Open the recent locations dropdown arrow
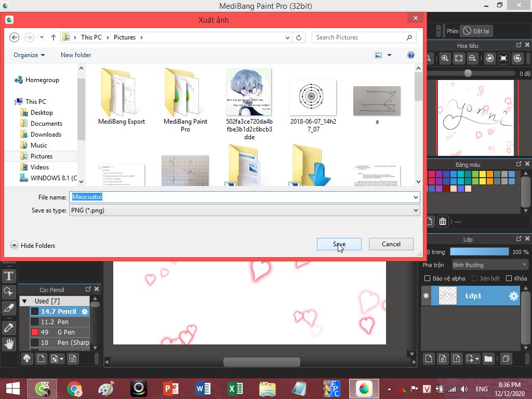This screenshot has width=532, height=399. pyautogui.click(x=42, y=37)
